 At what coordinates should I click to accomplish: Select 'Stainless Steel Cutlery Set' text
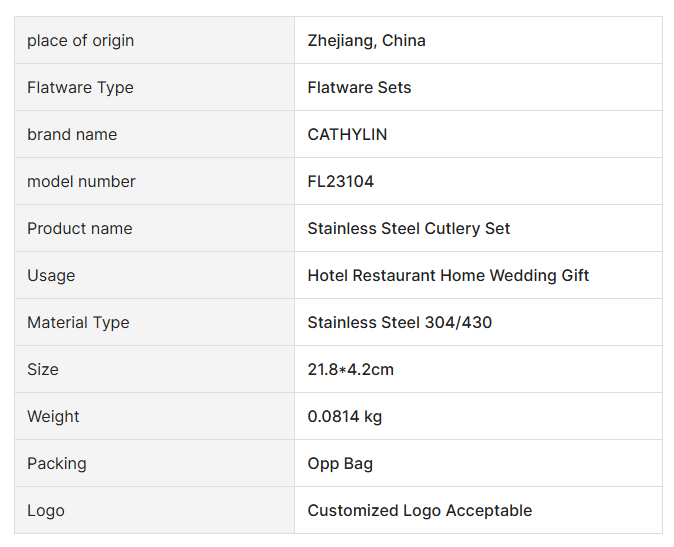pos(408,229)
